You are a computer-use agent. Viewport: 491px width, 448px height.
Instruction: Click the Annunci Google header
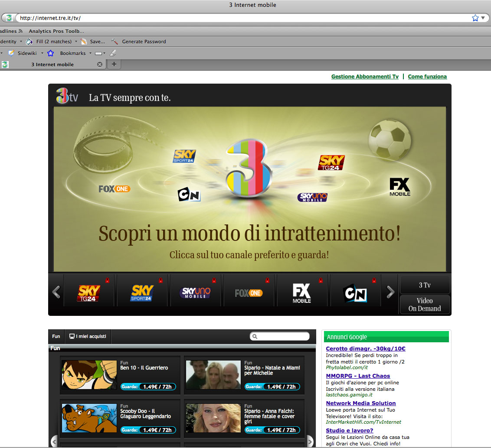pyautogui.click(x=386, y=337)
